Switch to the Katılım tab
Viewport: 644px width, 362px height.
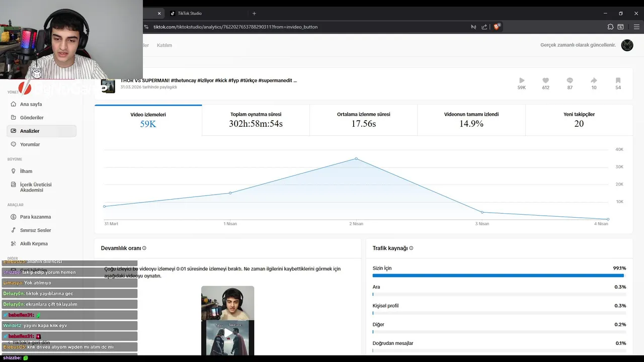tap(165, 45)
